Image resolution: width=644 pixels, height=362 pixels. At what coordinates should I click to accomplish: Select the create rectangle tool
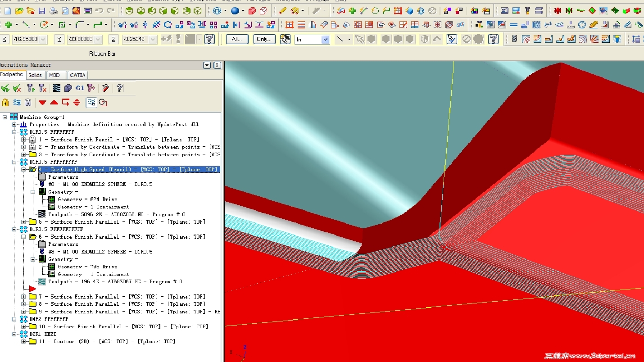[62, 25]
